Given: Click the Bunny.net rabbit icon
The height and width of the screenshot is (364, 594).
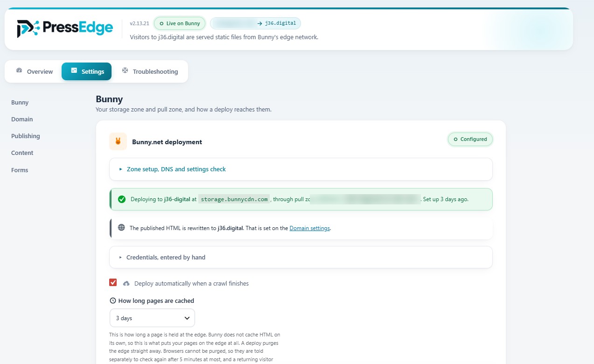Looking at the screenshot, I should point(118,141).
